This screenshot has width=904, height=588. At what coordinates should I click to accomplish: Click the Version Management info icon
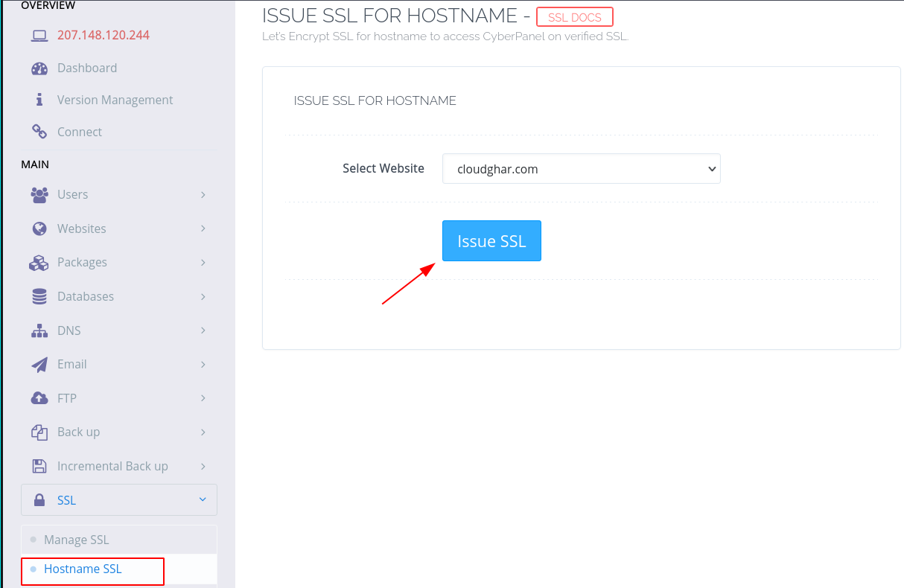tap(39, 100)
